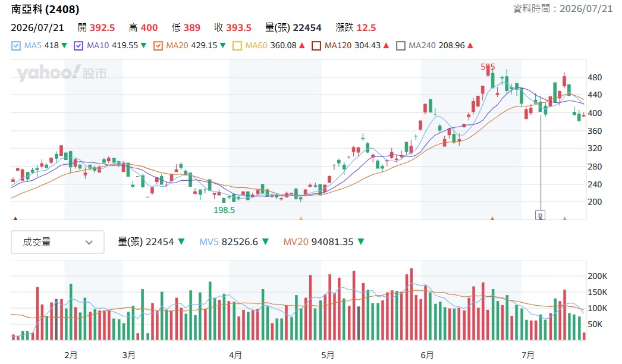Click the 440 price axis label
The image size is (622, 364).
click(x=595, y=95)
